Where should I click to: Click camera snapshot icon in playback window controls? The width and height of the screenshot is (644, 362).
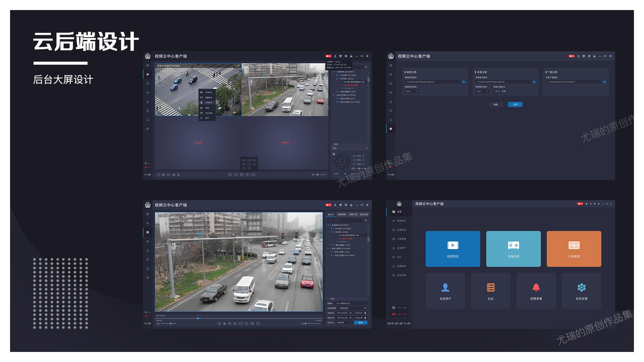coord(235,323)
